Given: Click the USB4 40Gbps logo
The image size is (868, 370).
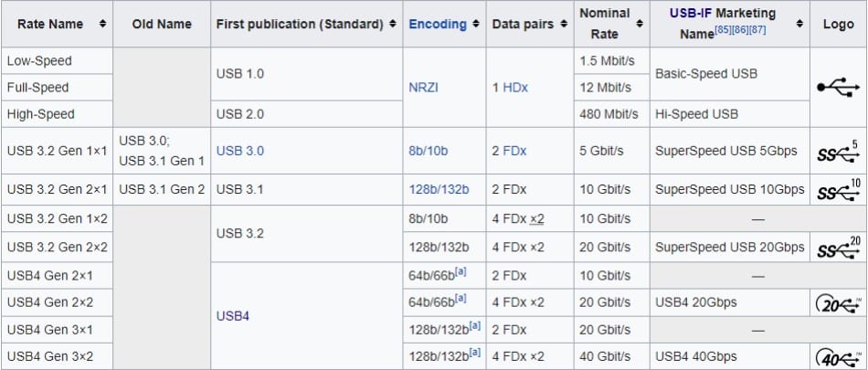Looking at the screenshot, I should [838, 356].
